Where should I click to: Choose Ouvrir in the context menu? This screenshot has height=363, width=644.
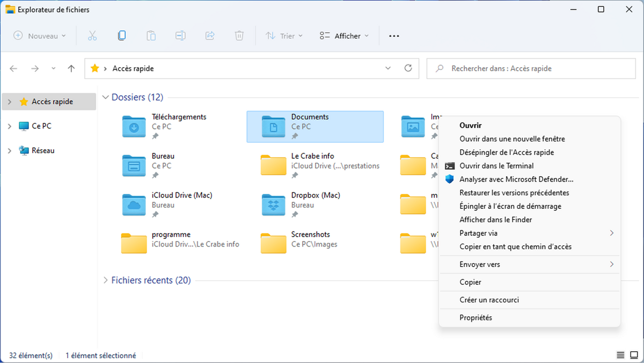click(530, 125)
